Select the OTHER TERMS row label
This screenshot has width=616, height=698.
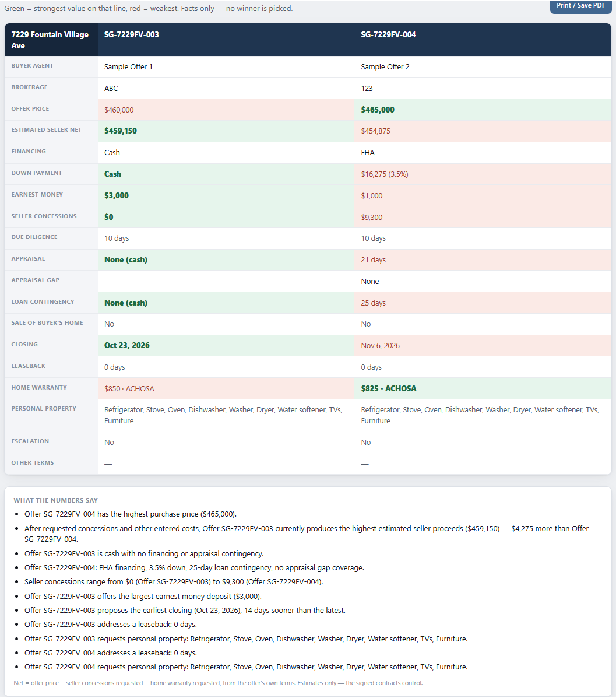pos(33,462)
